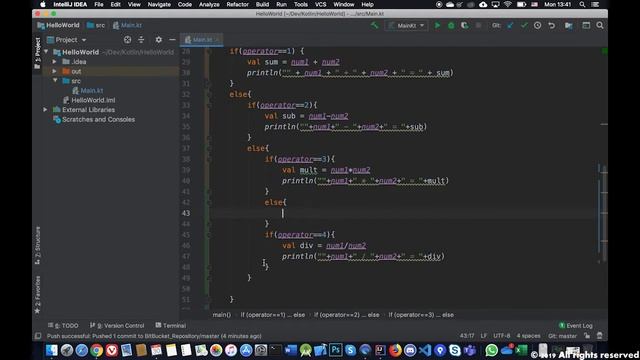Image resolution: width=640 pixels, height=360 pixels.
Task: Open the MainKt run configuration dropdown
Action: (407, 25)
